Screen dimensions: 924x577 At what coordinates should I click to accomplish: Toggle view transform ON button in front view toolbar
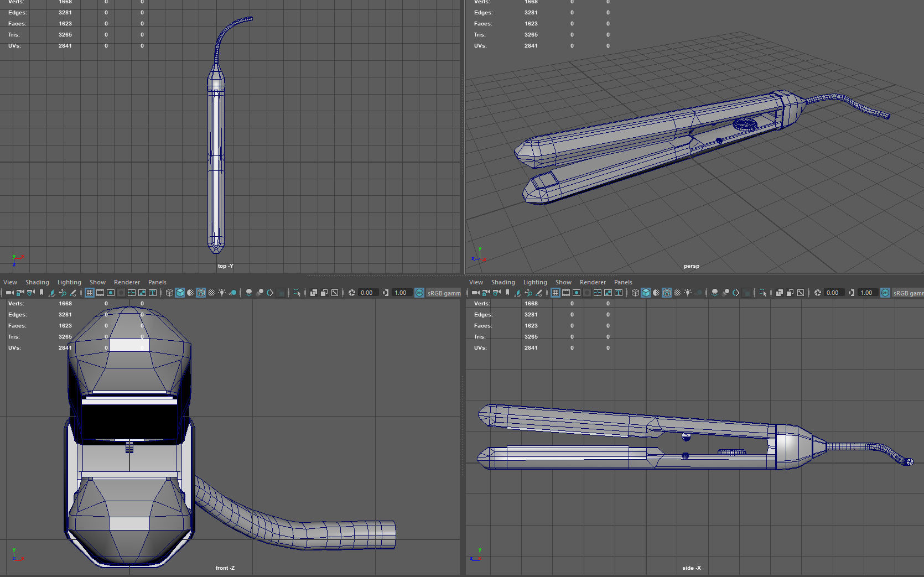(419, 293)
